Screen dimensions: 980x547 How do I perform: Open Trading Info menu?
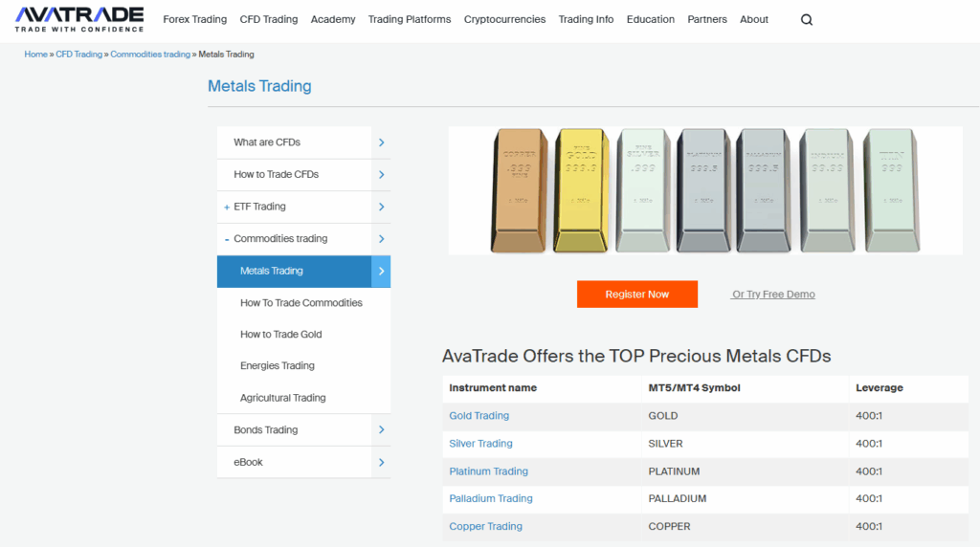(x=587, y=19)
